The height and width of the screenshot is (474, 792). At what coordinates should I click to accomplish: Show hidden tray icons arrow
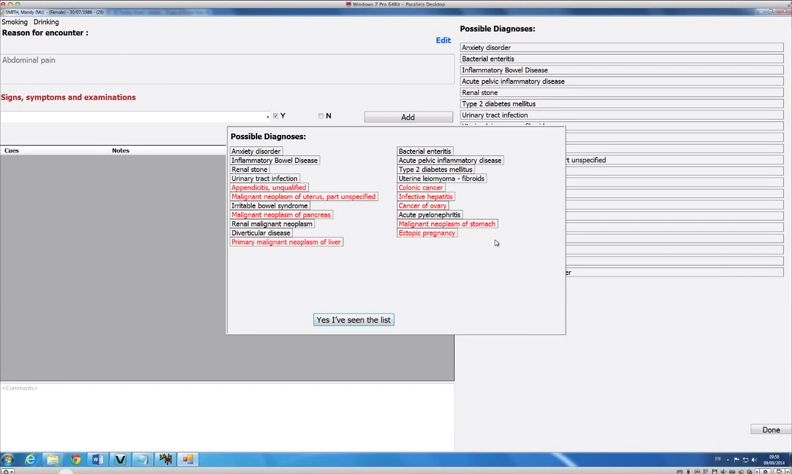(727, 460)
